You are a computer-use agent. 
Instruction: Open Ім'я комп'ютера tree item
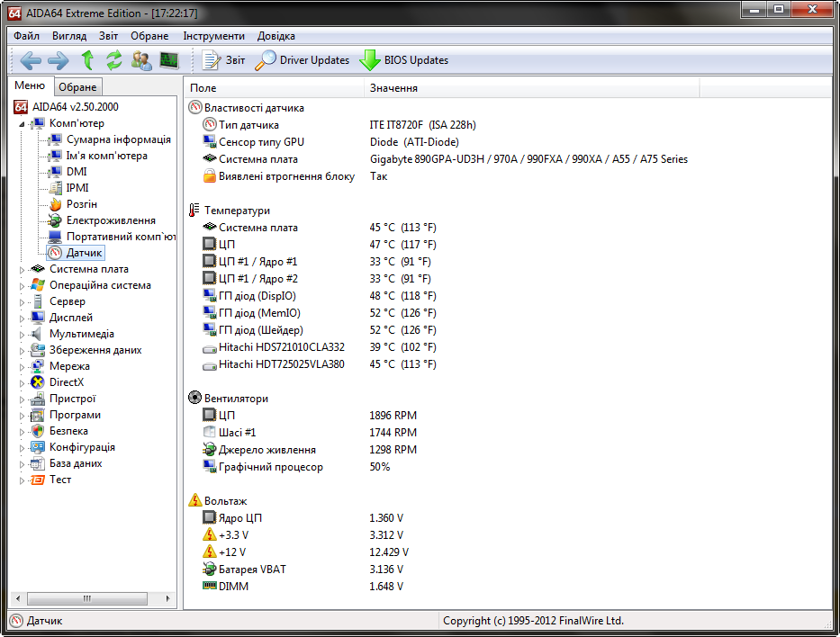point(106,156)
